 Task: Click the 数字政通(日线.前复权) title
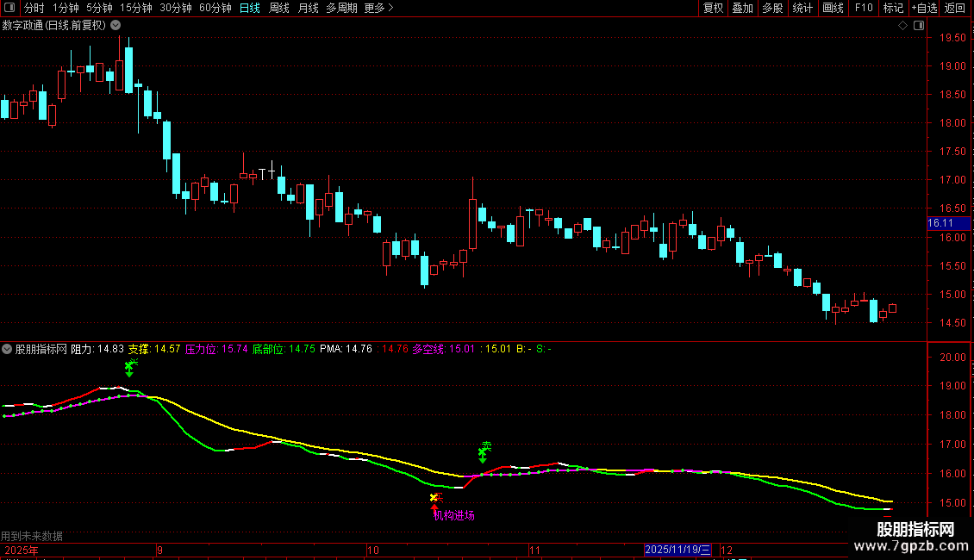click(x=54, y=26)
